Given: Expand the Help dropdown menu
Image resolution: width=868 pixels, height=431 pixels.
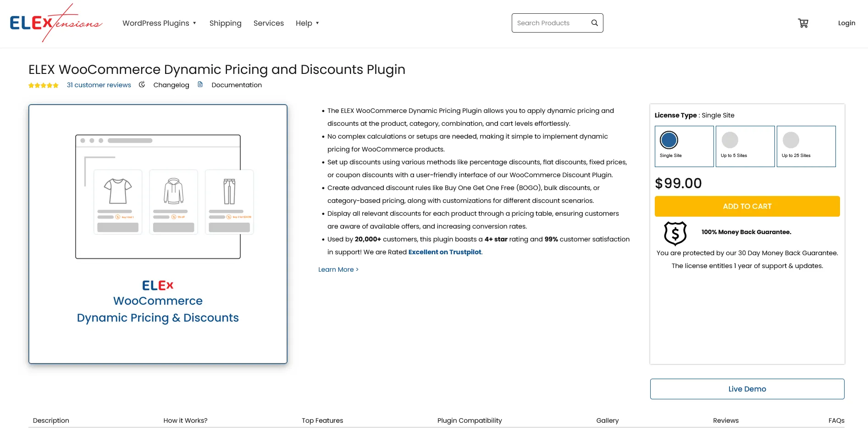Looking at the screenshot, I should pos(307,23).
